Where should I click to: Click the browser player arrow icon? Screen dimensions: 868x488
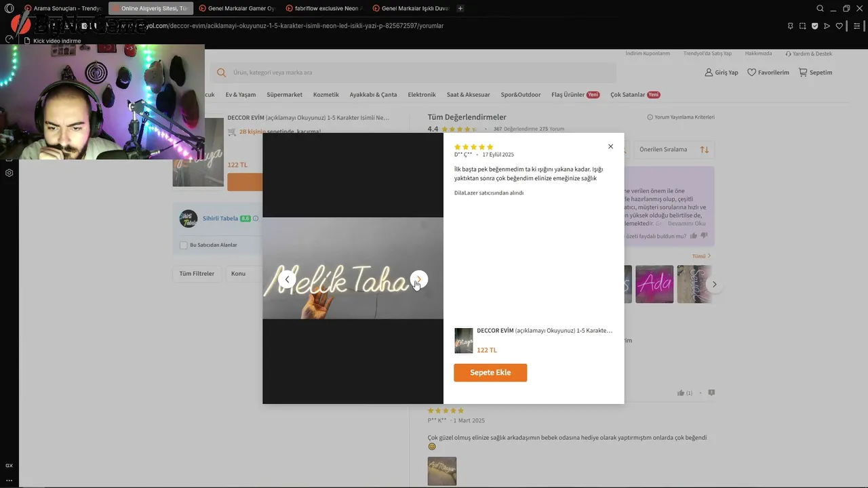(827, 26)
